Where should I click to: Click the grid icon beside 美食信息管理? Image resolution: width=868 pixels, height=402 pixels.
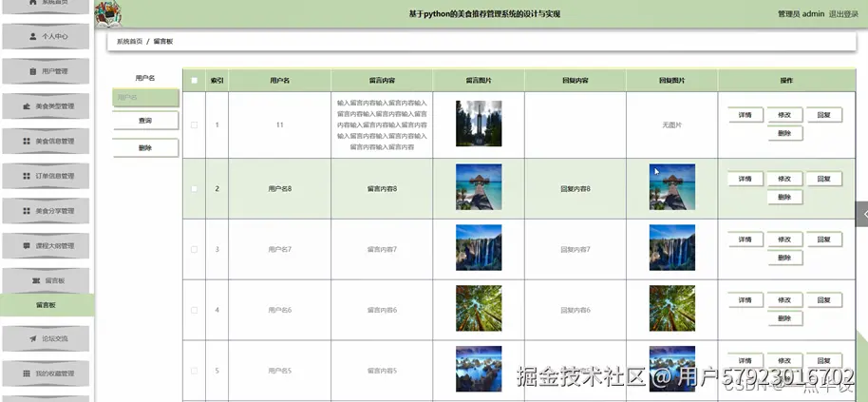(26, 141)
